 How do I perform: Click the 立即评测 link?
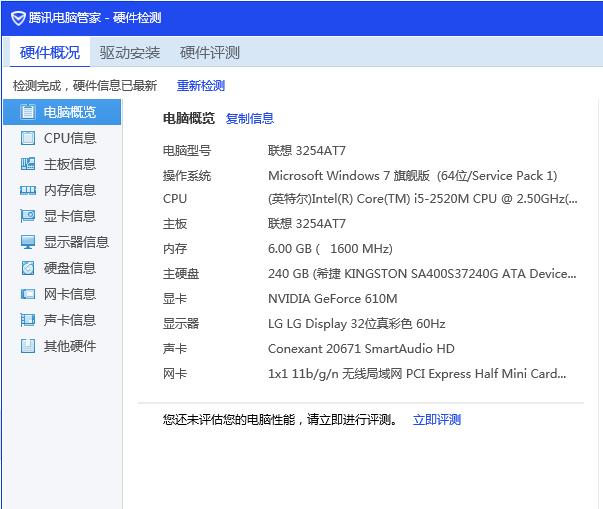(x=437, y=419)
